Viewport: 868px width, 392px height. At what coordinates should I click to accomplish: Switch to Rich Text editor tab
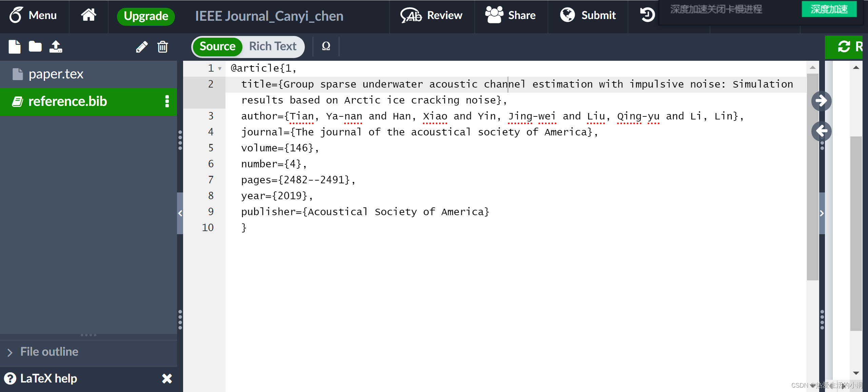[273, 46]
